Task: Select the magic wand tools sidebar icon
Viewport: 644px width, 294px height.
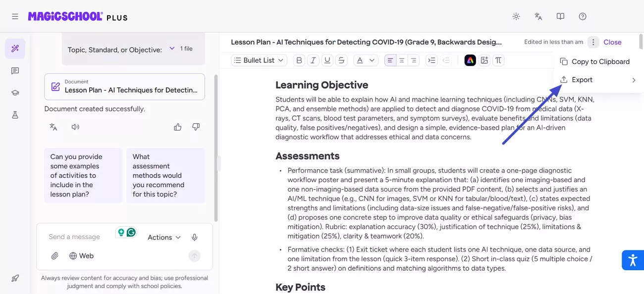Action: pos(15,49)
